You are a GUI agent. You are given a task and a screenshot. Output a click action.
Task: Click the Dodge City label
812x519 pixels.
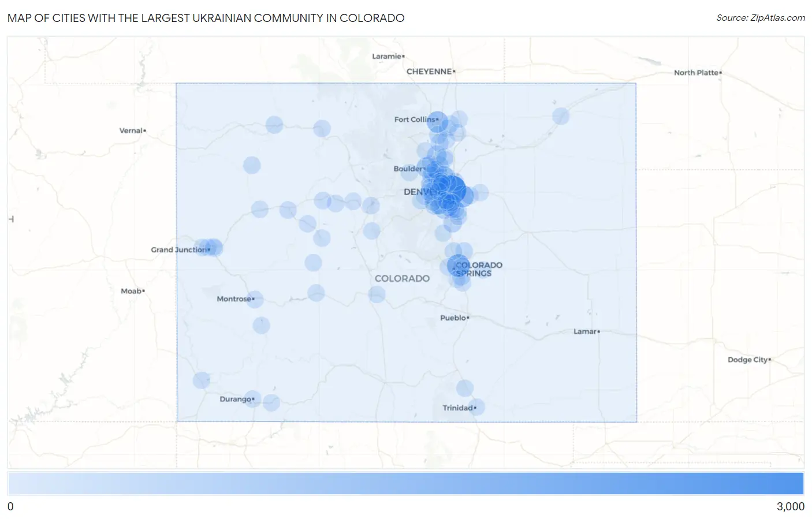pyautogui.click(x=748, y=360)
